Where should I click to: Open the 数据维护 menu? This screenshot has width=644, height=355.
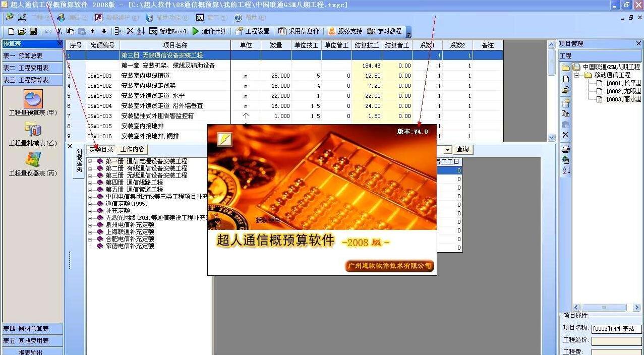118,18
